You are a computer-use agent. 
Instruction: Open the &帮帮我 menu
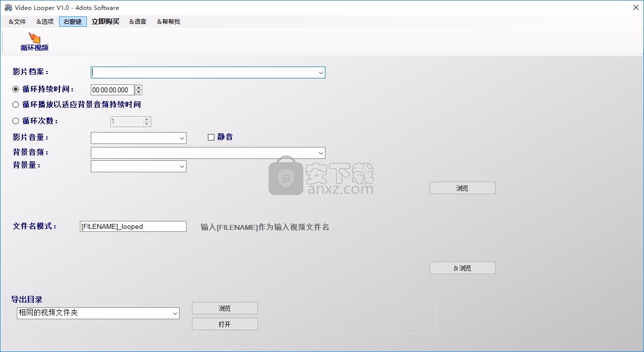[x=169, y=21]
